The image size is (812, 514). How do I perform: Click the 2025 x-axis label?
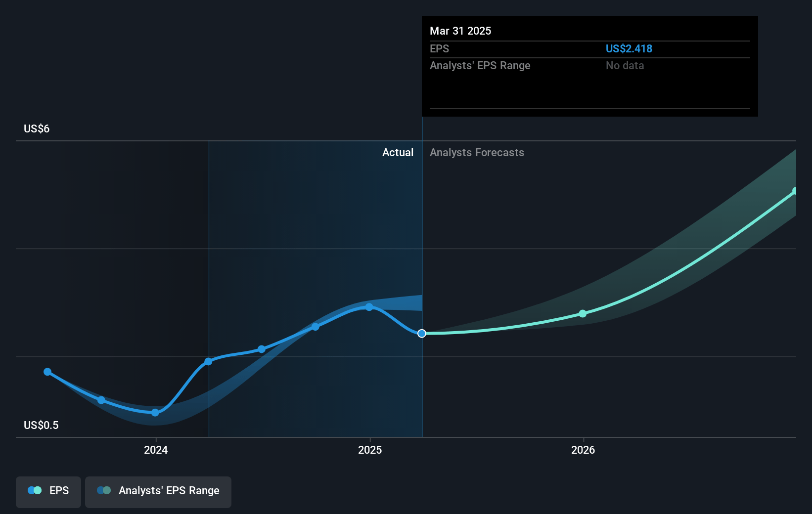coord(370,450)
